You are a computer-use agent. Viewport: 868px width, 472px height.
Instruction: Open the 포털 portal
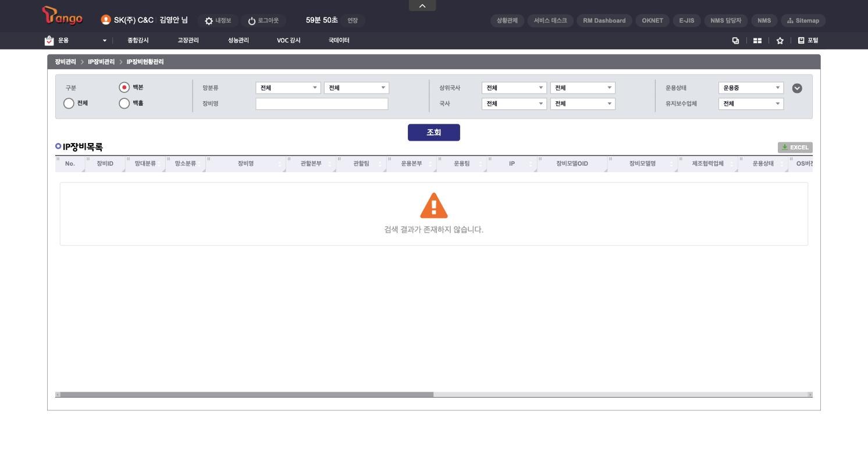point(808,40)
